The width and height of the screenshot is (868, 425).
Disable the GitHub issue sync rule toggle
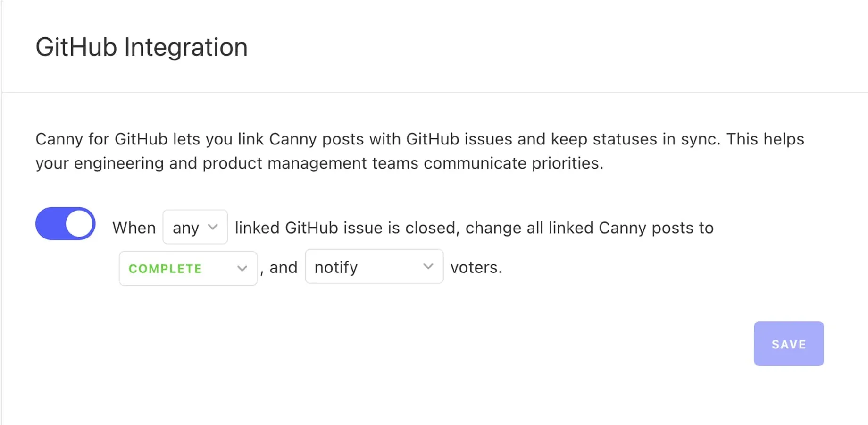[x=65, y=223]
